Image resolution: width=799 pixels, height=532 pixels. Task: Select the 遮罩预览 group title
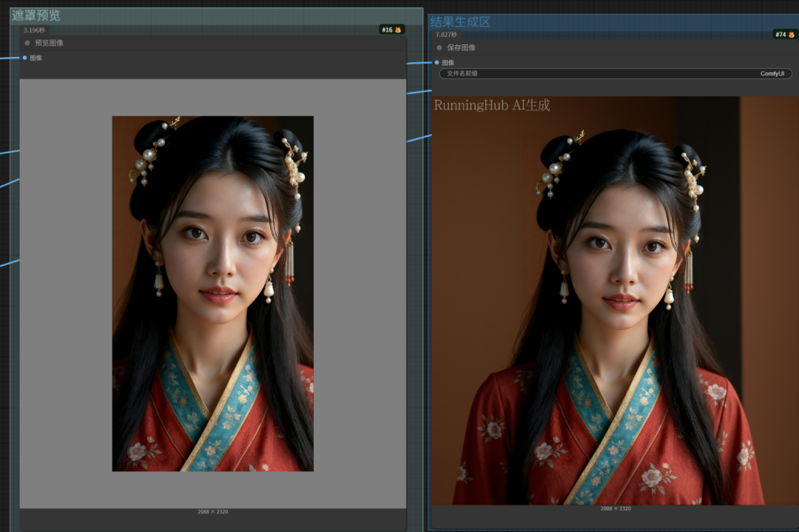click(x=36, y=16)
